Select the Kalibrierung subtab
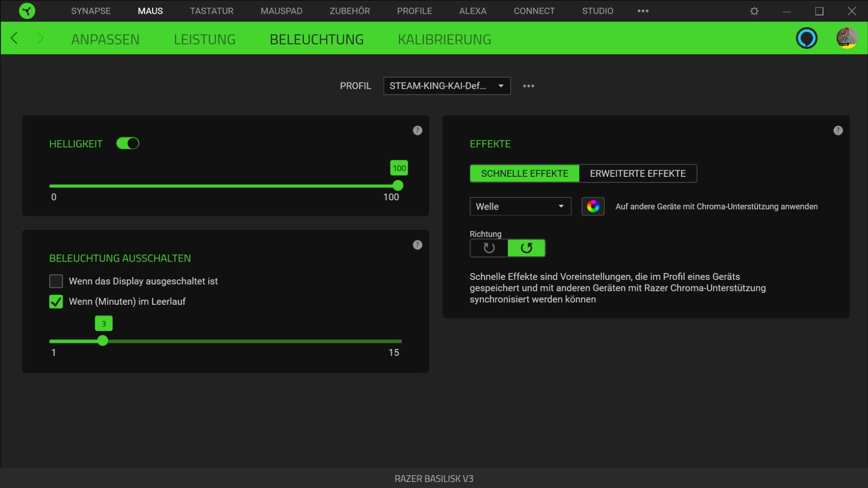 444,39
